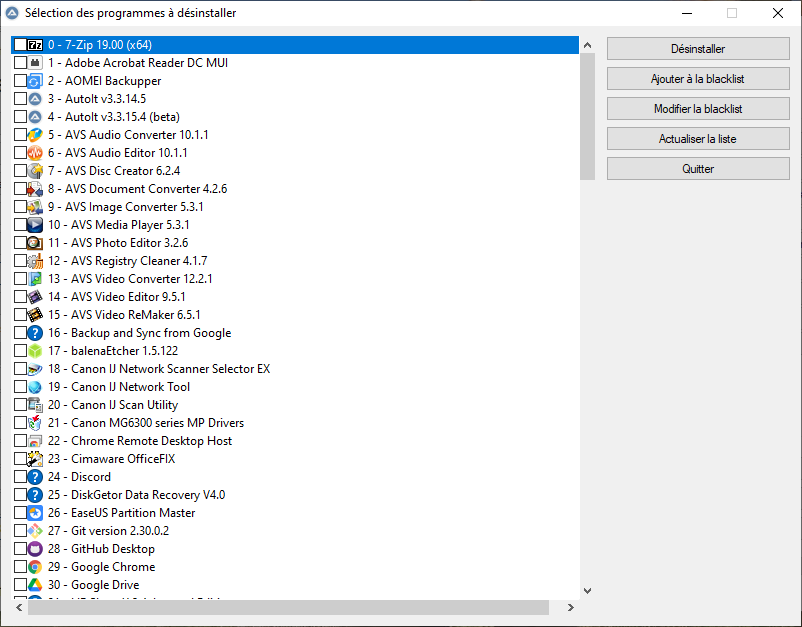Tick the balenaEtcher 1.5.122 checkbox

[20, 351]
